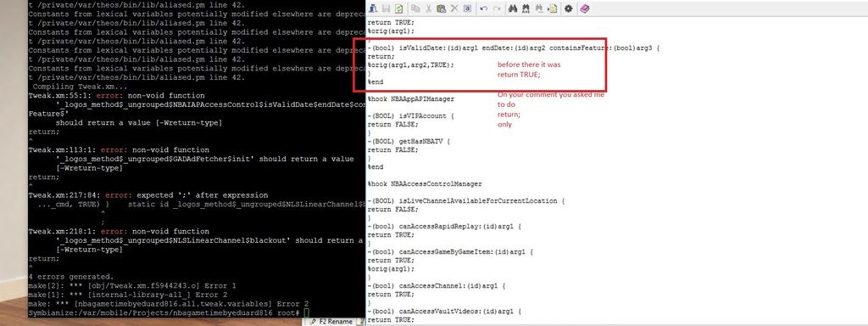This screenshot has width=868, height=326.
Task: Click '4 errors generated.' in terminal
Action: click(x=71, y=277)
